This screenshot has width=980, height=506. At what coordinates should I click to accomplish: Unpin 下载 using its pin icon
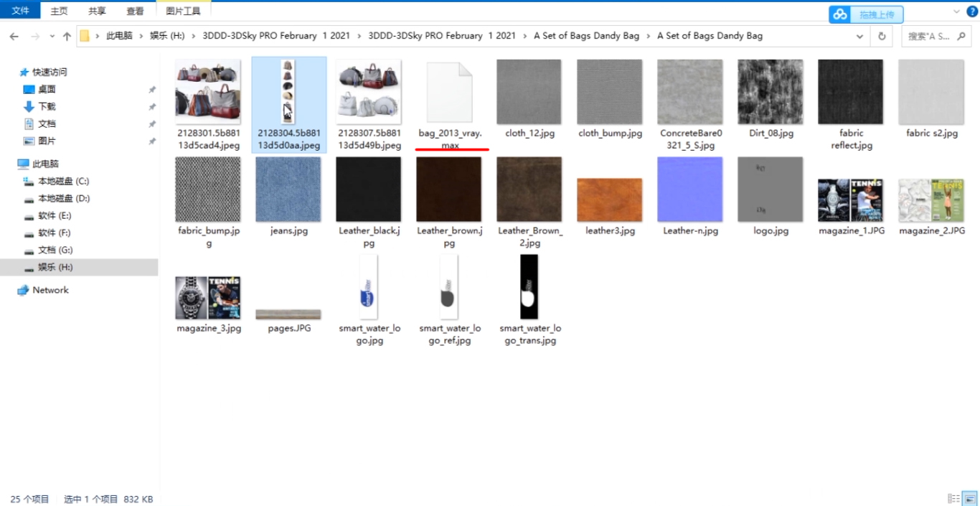point(151,107)
